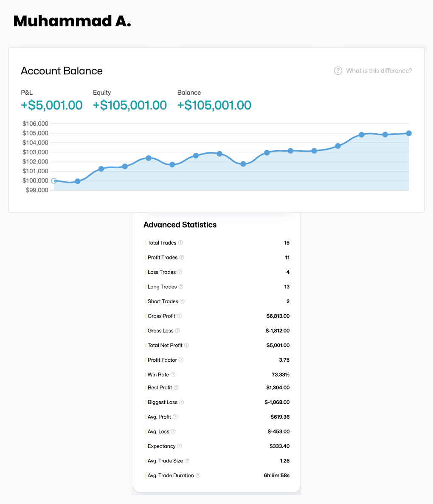Click the help icon next to Short Trades
Screen dimensions: 433x504
[182, 301]
